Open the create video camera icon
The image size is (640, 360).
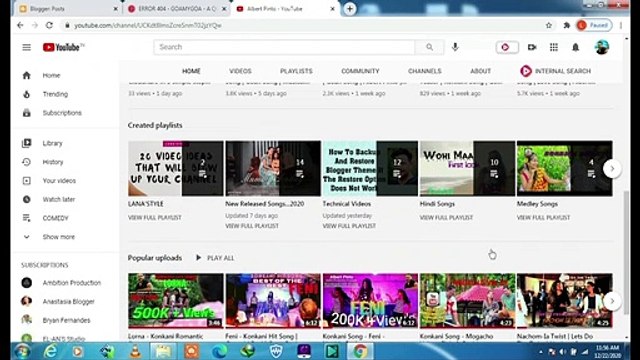(x=532, y=47)
